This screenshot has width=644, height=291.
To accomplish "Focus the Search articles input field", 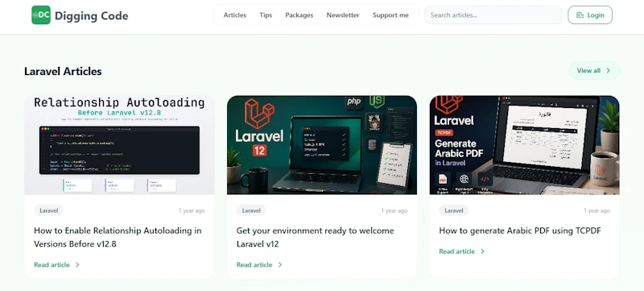I will 493,15.
